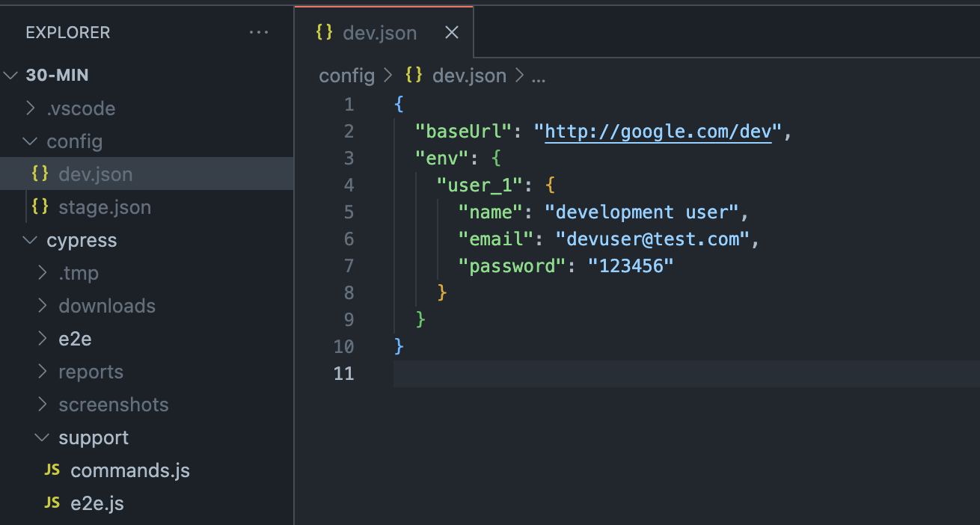
Task: Expand the .vscode folder
Action: coord(31,108)
